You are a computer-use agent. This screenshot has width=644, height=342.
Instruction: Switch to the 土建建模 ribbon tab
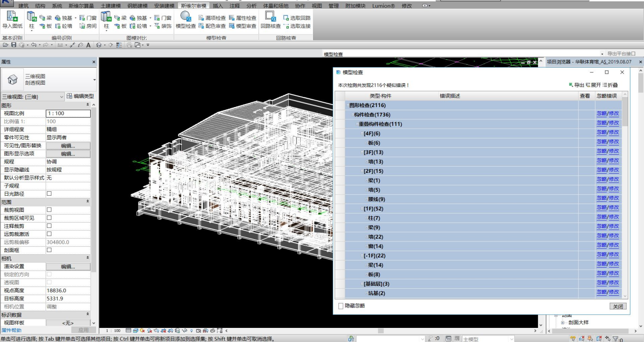pyautogui.click(x=110, y=6)
